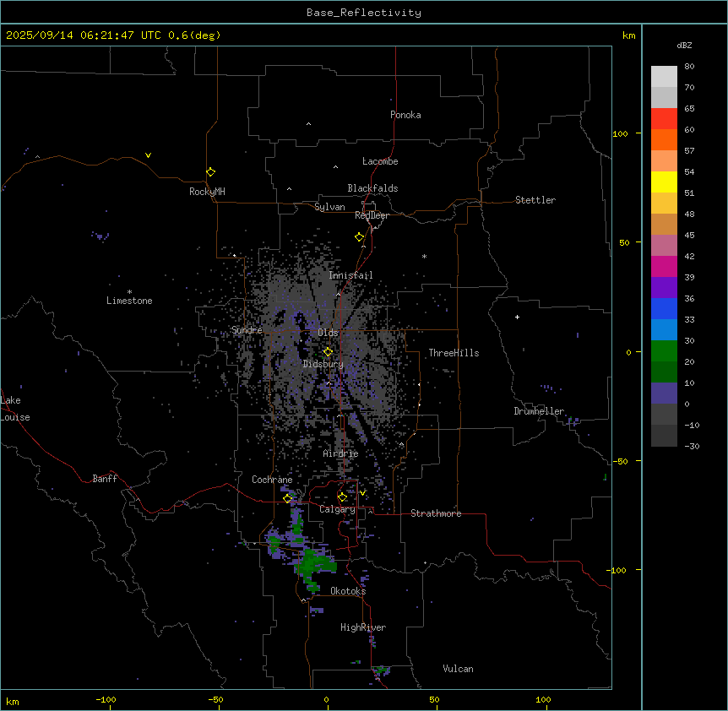Image resolution: width=728 pixels, height=711 pixels.
Task: Click the 100 km tick on vertical axis
Action: pyautogui.click(x=620, y=133)
